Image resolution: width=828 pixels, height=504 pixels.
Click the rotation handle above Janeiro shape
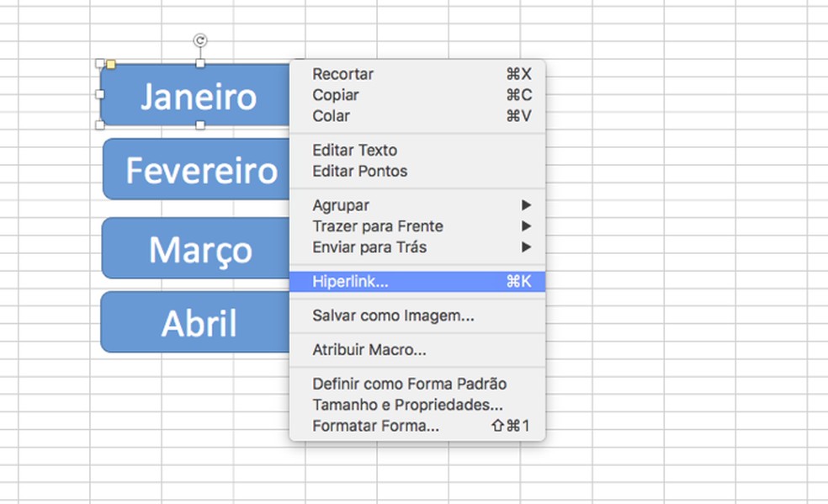pos(200,40)
